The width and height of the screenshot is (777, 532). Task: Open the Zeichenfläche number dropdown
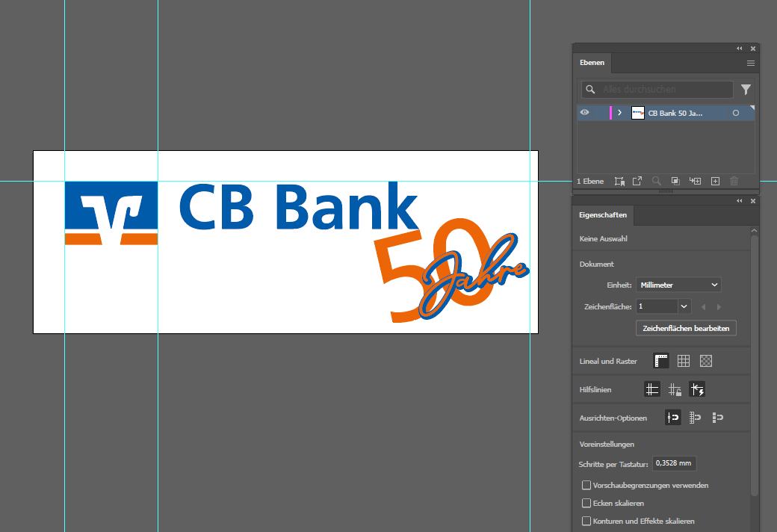coord(684,306)
